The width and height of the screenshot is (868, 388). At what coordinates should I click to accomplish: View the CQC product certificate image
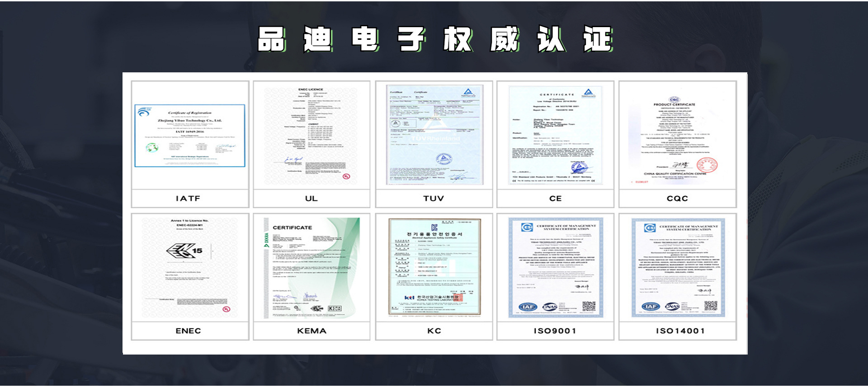point(677,136)
